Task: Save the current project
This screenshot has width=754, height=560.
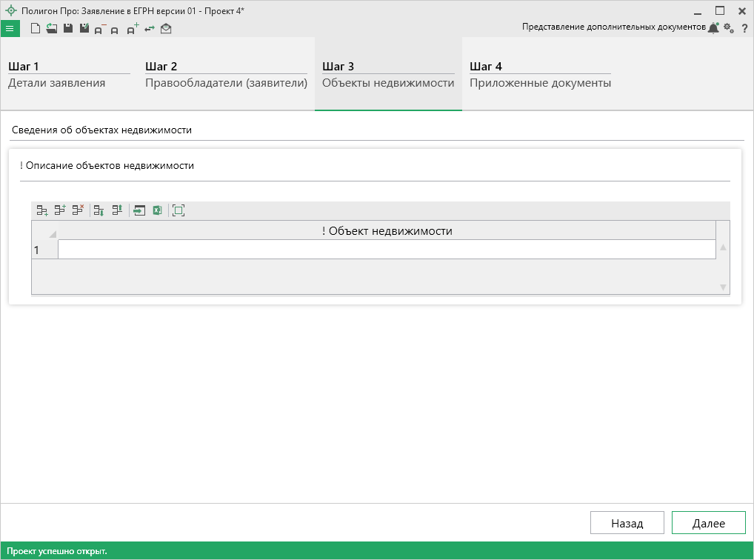Action: tap(67, 29)
